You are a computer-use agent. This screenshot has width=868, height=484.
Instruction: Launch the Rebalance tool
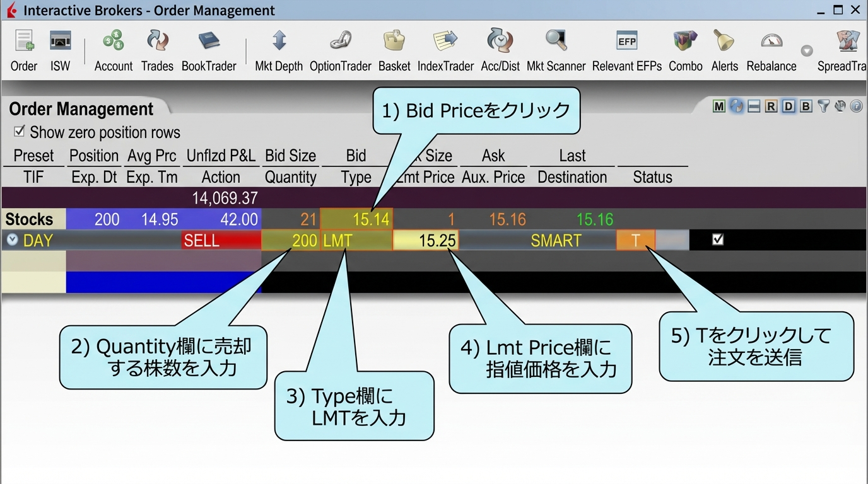(x=771, y=51)
